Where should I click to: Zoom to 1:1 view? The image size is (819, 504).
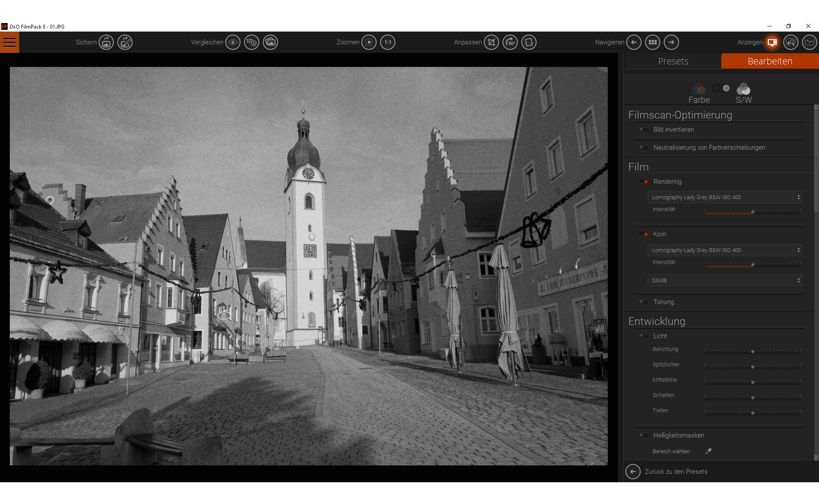(388, 42)
